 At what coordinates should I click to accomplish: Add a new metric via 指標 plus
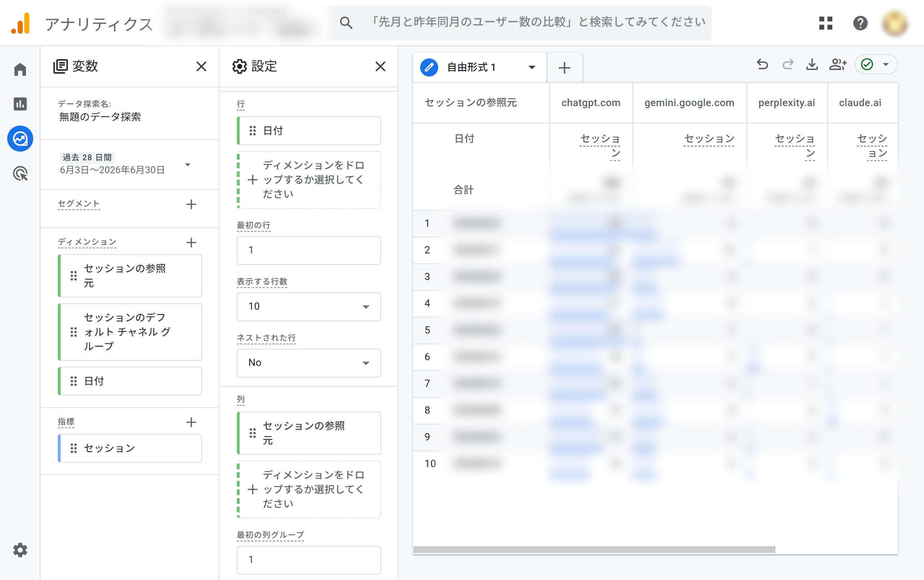pos(191,422)
